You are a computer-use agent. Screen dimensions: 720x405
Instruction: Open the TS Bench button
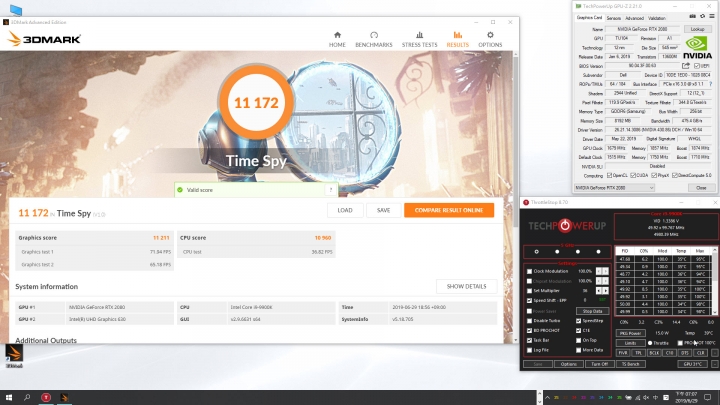(x=630, y=364)
